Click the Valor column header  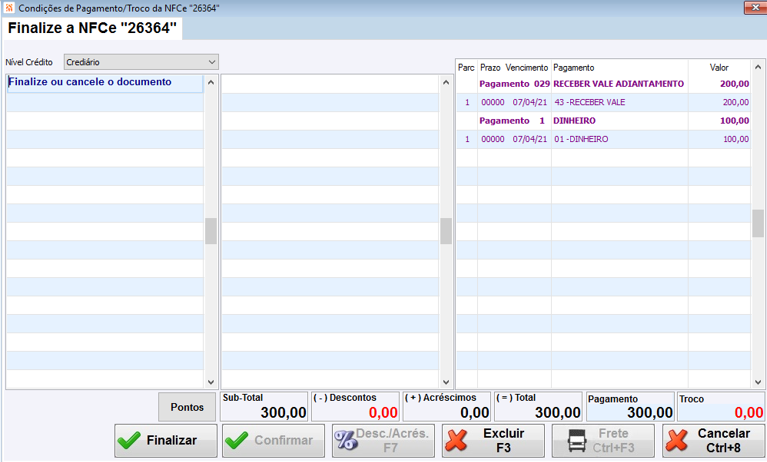click(719, 68)
